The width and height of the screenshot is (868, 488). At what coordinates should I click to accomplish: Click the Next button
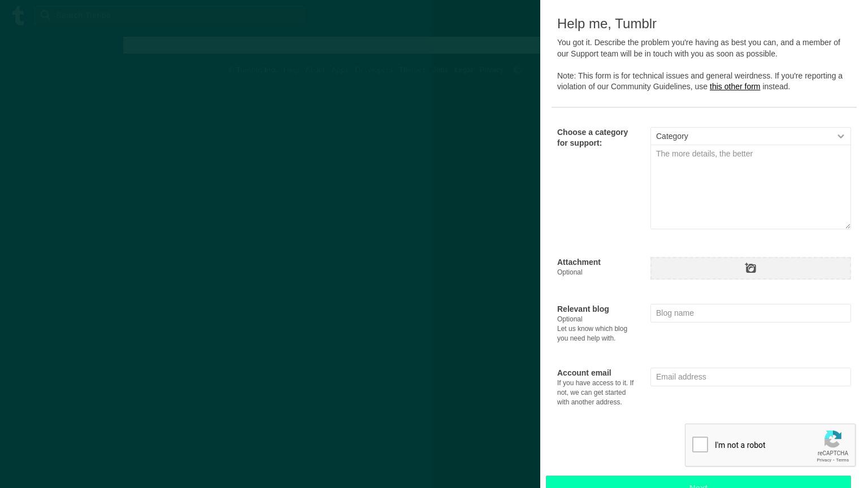[x=698, y=482]
